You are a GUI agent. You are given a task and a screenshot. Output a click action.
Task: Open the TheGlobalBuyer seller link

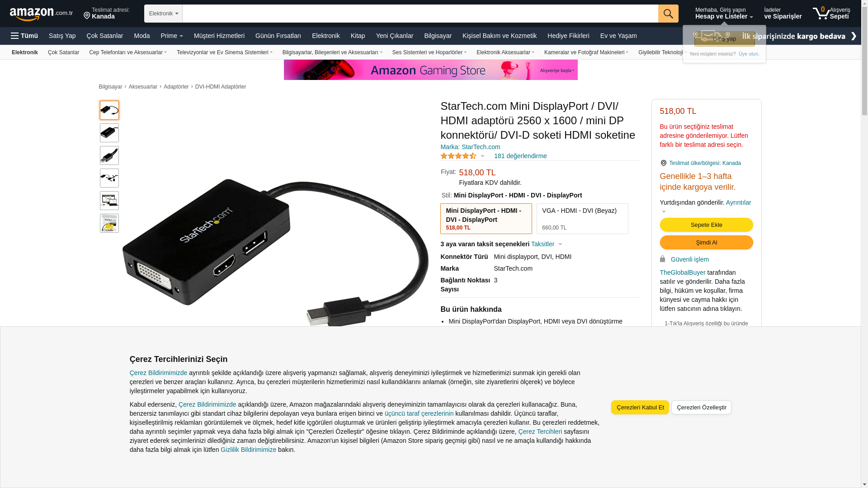683,272
